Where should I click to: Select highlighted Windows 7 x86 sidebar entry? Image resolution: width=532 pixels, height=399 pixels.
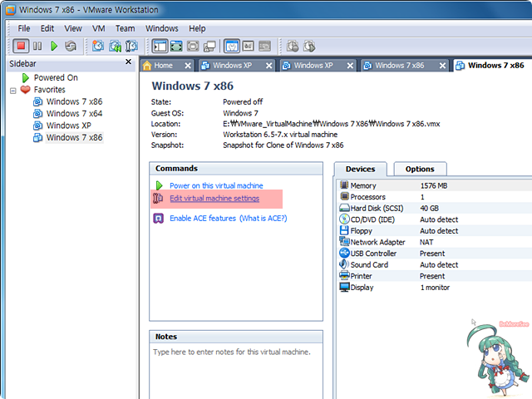74,137
